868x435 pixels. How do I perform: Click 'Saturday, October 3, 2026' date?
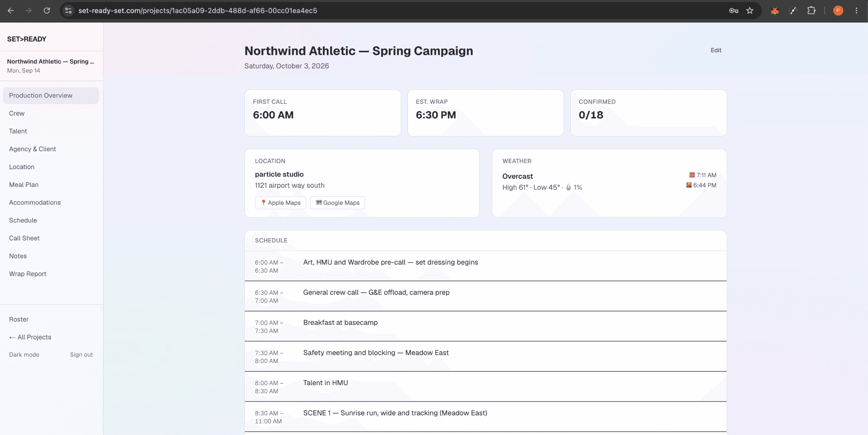point(286,66)
